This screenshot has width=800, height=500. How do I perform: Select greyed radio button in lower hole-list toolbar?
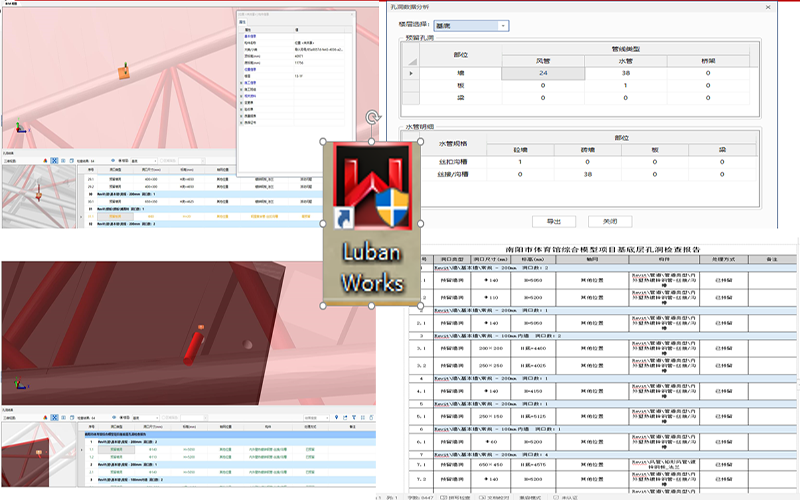[164, 418]
